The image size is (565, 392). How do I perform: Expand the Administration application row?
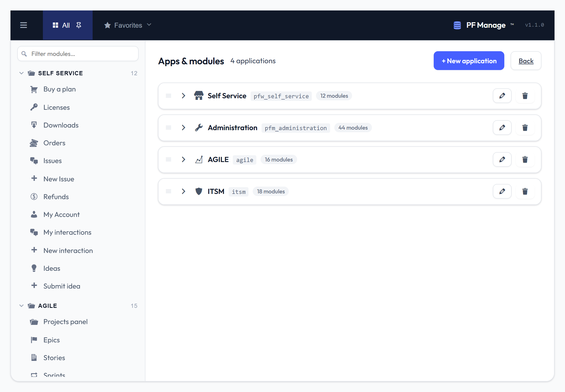183,128
